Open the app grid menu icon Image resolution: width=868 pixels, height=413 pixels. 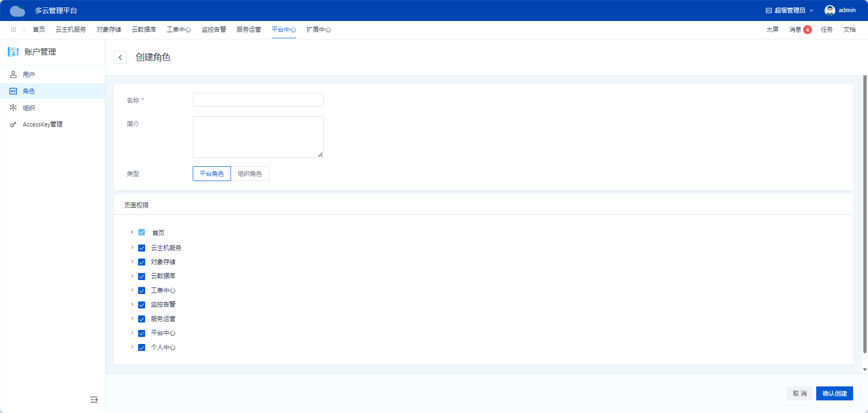(x=13, y=29)
